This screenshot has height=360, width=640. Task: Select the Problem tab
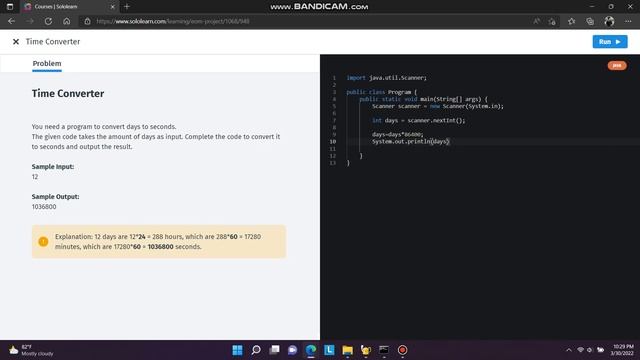pos(47,64)
